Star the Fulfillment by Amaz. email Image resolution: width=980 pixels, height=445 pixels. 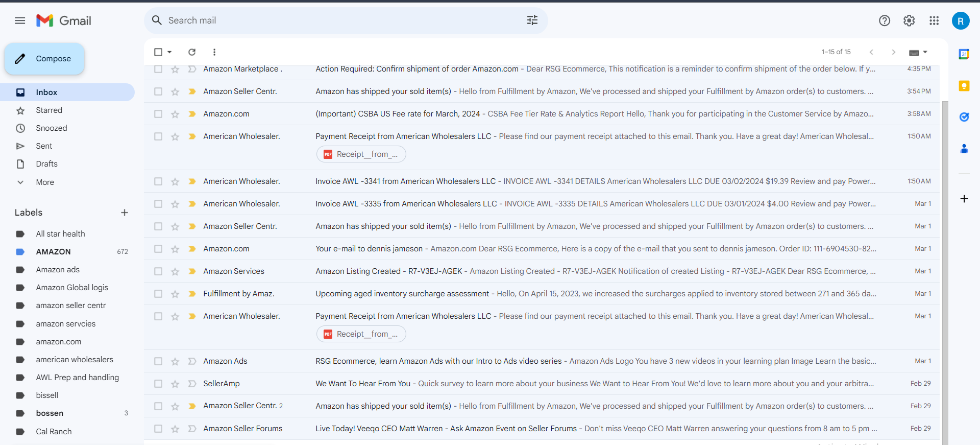(175, 294)
